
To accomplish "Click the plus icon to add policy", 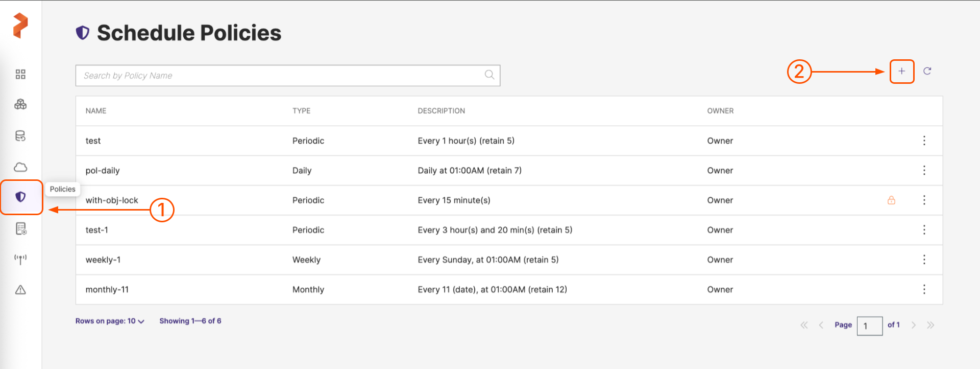I will (x=901, y=72).
